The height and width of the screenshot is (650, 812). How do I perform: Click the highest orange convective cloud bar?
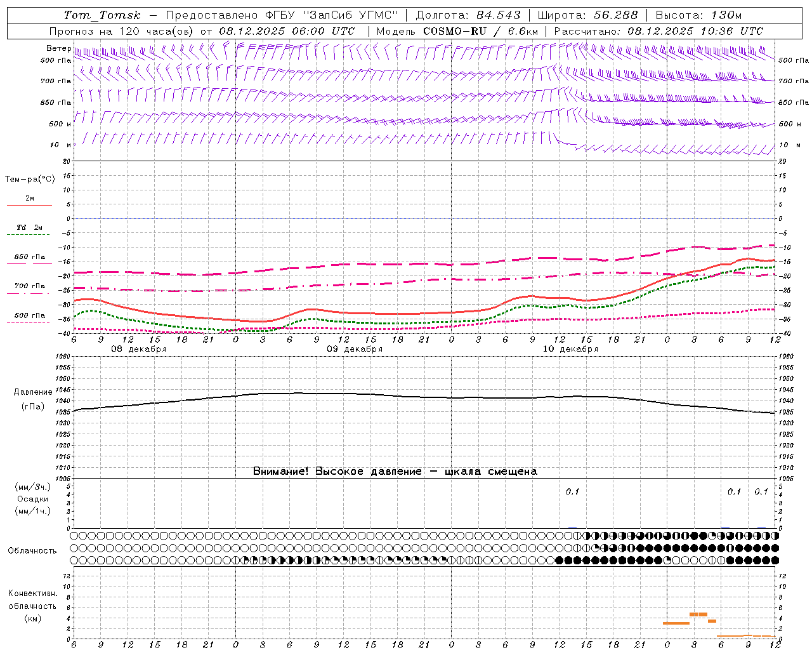coord(698,614)
